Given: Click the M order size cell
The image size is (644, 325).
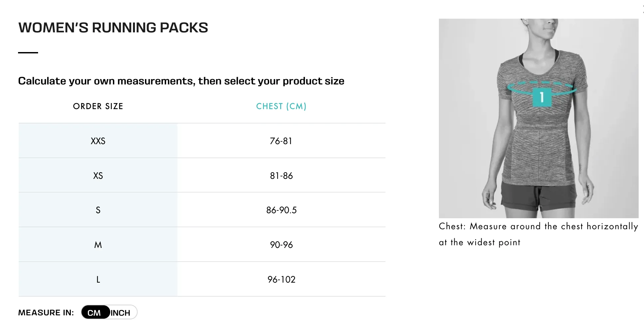Looking at the screenshot, I should (98, 245).
